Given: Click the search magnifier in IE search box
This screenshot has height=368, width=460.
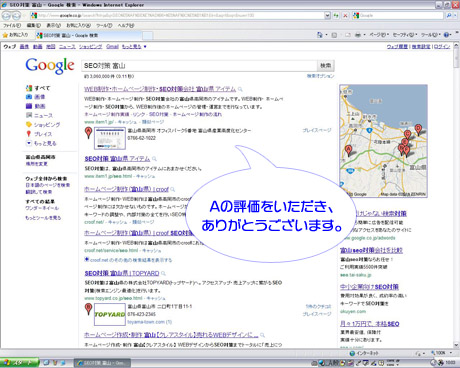Looking at the screenshot, I should [449, 15].
